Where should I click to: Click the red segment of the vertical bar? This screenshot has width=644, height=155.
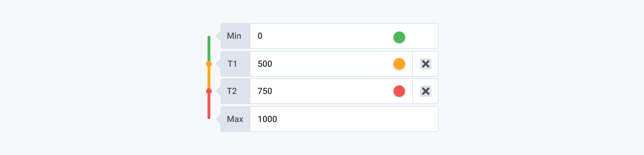(209, 106)
